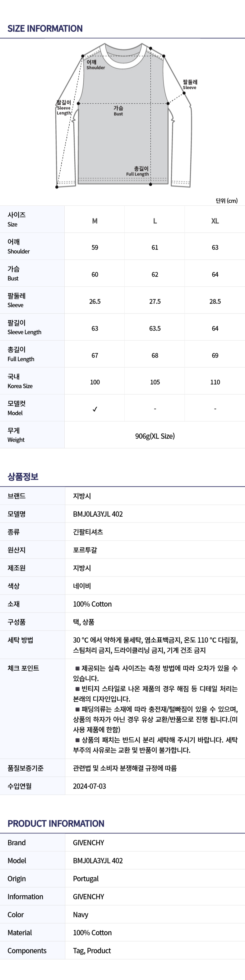Click the import date 2024-07-03

[90, 786]
